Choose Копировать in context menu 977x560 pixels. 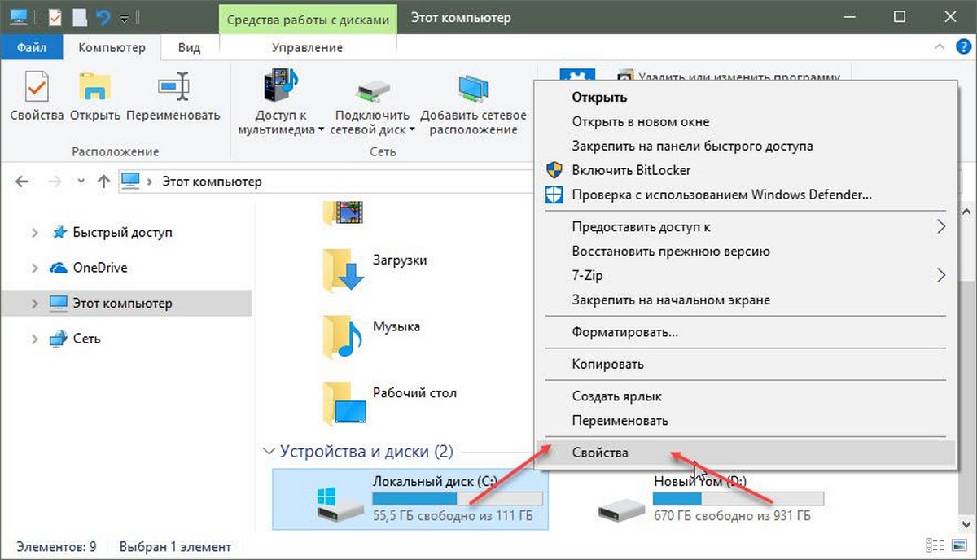coord(745,364)
